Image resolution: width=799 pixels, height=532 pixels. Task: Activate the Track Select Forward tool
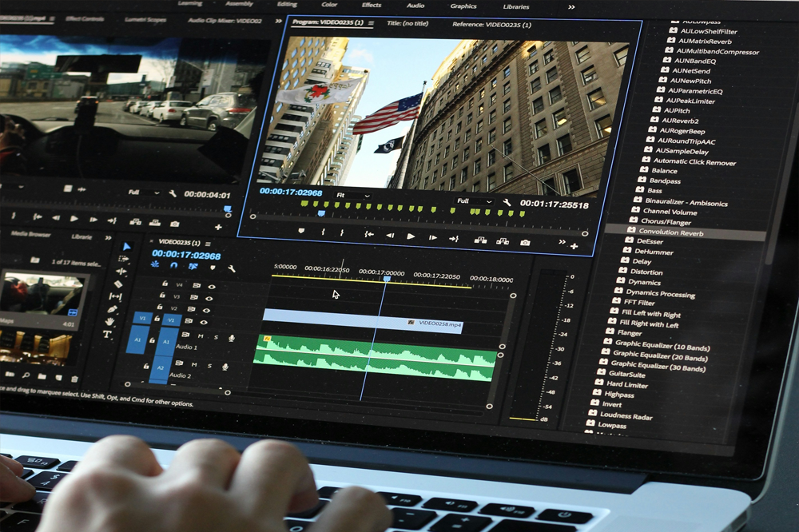[x=123, y=259]
